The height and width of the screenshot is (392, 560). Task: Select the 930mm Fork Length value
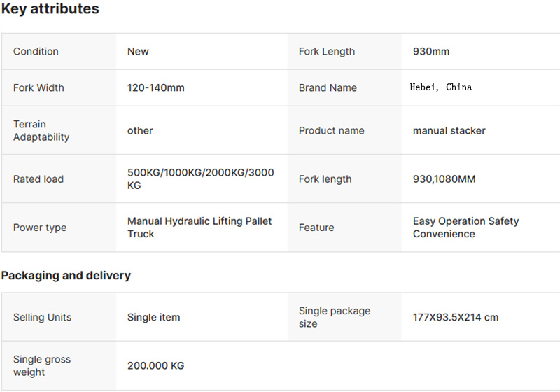[431, 51]
